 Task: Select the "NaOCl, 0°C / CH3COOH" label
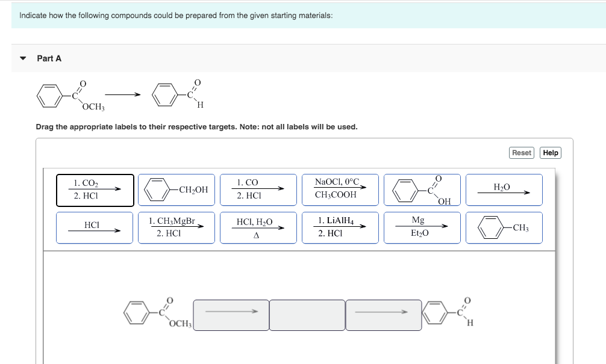pyautogui.click(x=340, y=190)
